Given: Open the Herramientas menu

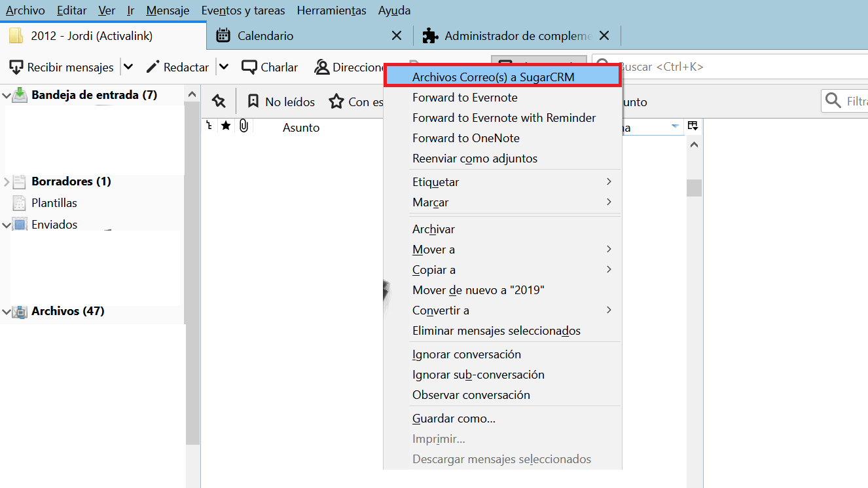Looking at the screenshot, I should [x=331, y=10].
